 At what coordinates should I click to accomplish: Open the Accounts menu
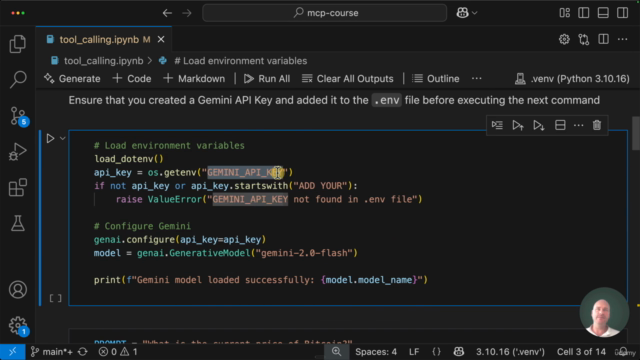[18, 289]
